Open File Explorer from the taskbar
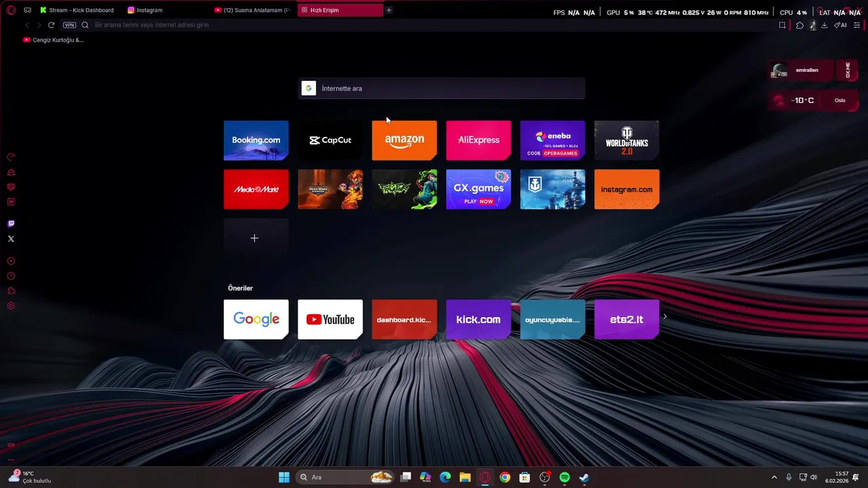The height and width of the screenshot is (488, 868). click(465, 477)
